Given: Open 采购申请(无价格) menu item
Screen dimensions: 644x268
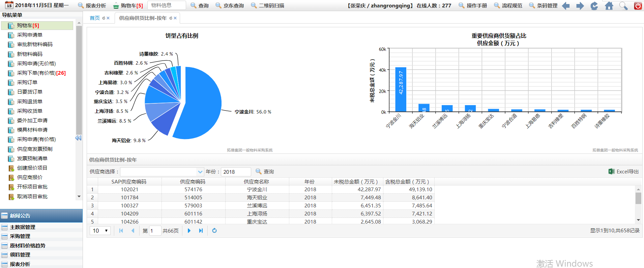Looking at the screenshot, I should (x=37, y=64).
